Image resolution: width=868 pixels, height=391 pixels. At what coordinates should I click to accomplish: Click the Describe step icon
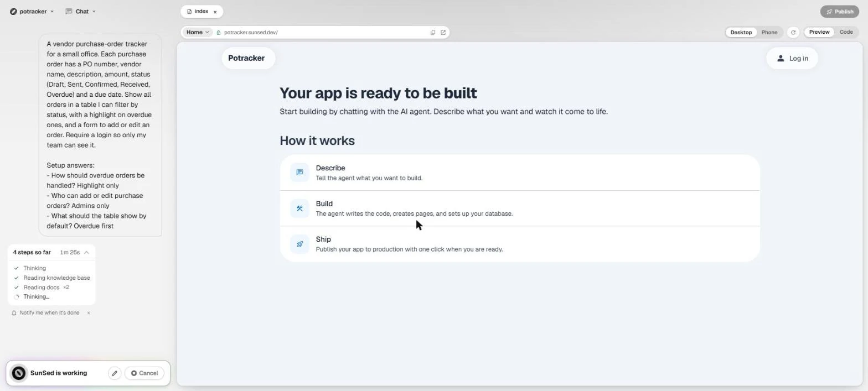[x=299, y=173]
